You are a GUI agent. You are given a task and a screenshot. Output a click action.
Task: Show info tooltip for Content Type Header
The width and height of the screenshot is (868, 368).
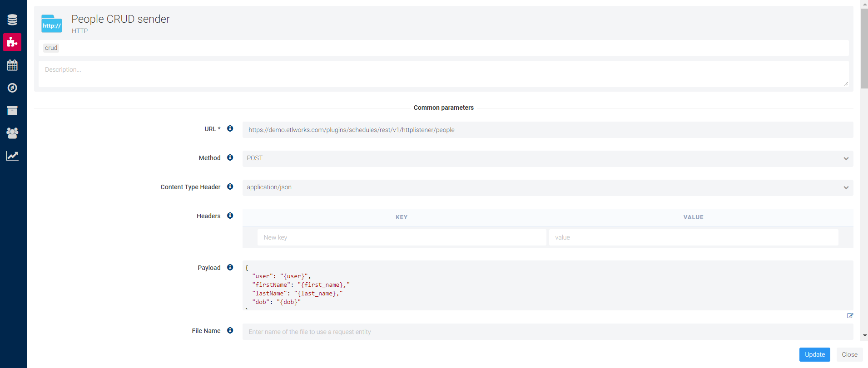(230, 186)
